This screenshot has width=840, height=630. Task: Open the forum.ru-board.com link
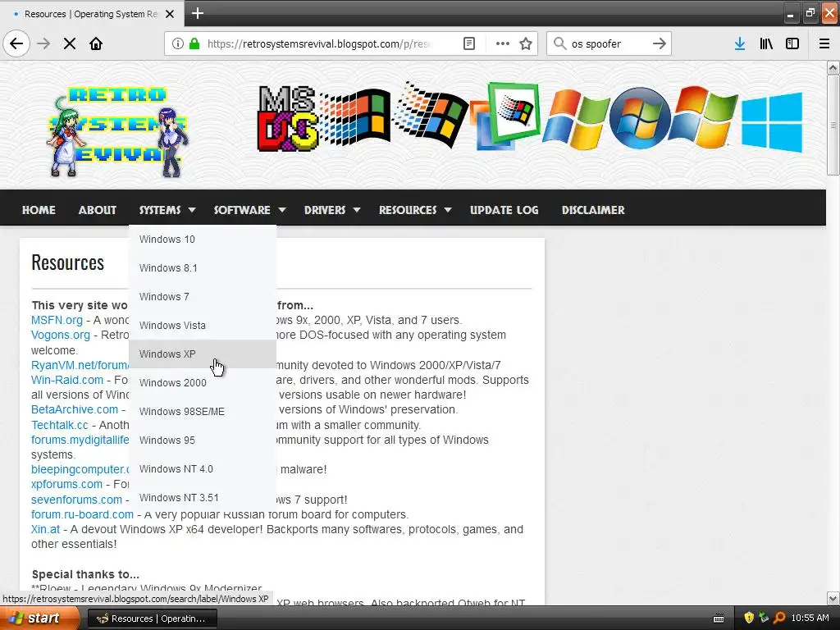click(82, 515)
